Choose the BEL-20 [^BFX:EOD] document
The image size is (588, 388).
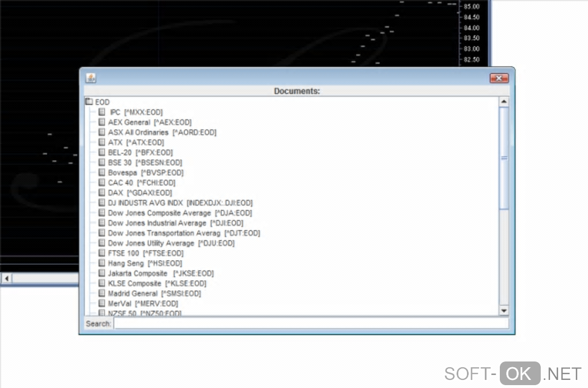pos(140,153)
